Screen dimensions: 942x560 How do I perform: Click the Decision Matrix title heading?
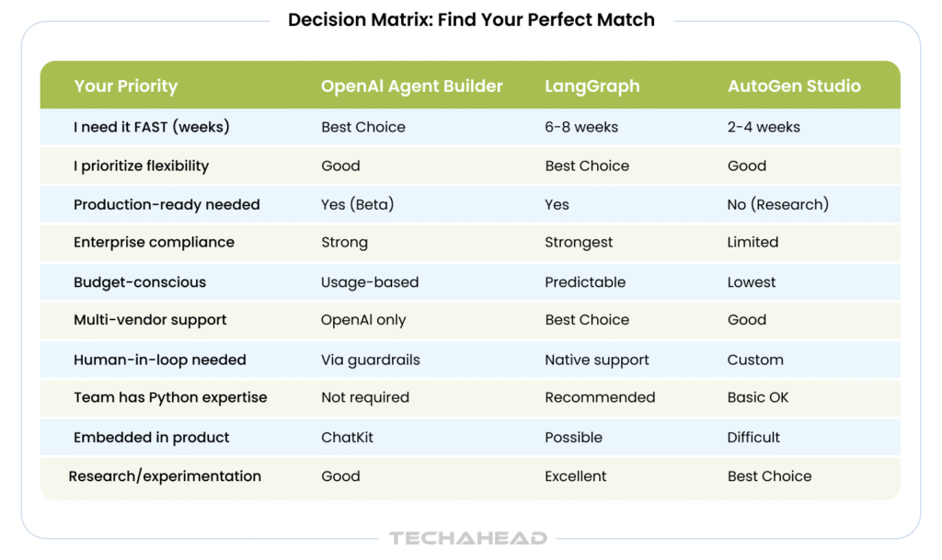471,20
